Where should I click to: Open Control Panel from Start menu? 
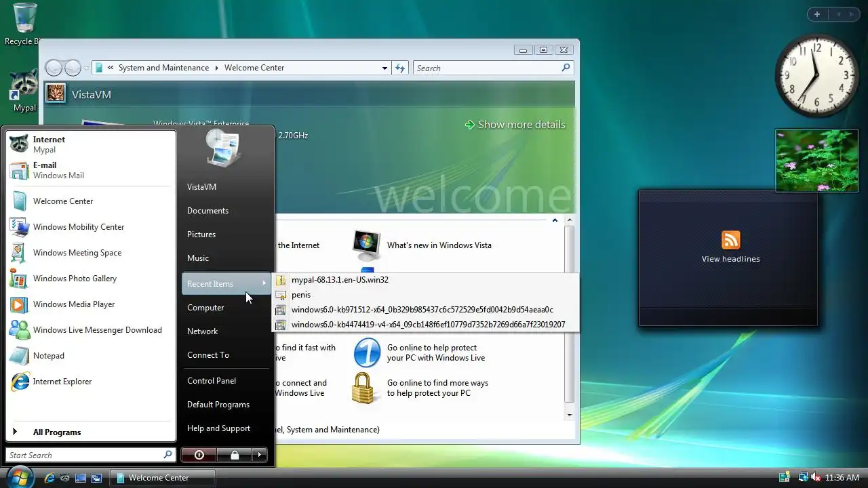click(x=226, y=381)
